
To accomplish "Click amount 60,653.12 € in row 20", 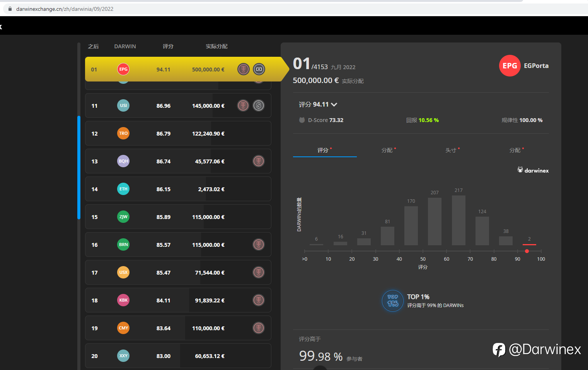I will (x=210, y=356).
